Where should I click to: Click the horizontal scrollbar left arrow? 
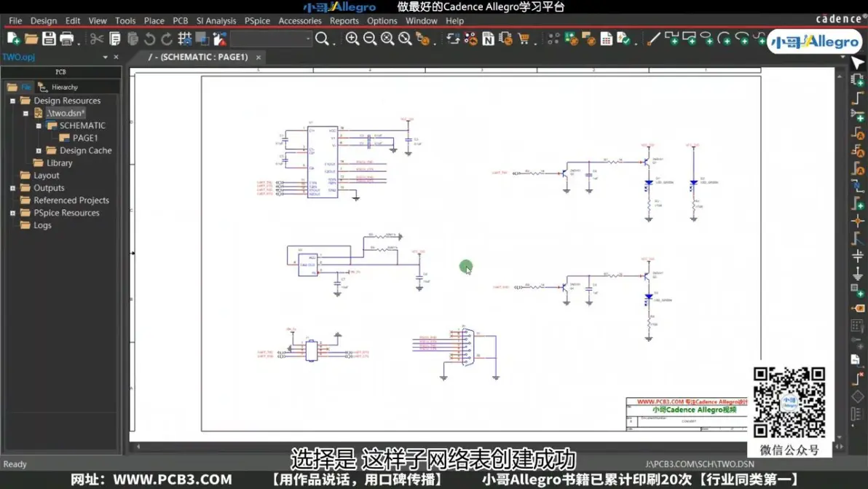(x=138, y=446)
